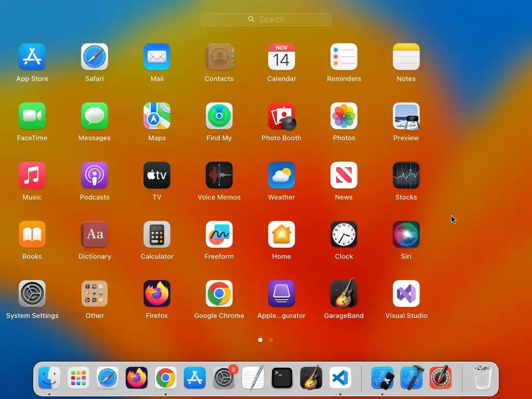The width and height of the screenshot is (532, 399).
Task: Open Google Chrome from the Dock
Action: [166, 378]
